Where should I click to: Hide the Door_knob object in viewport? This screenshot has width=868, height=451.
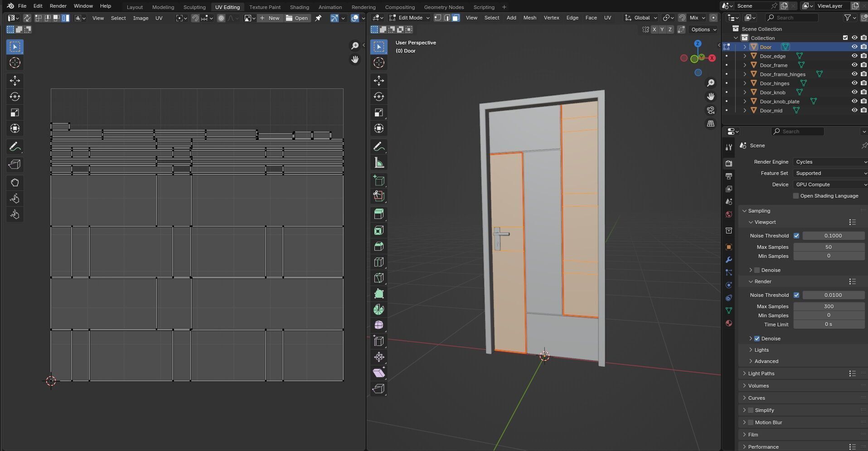coord(854,92)
